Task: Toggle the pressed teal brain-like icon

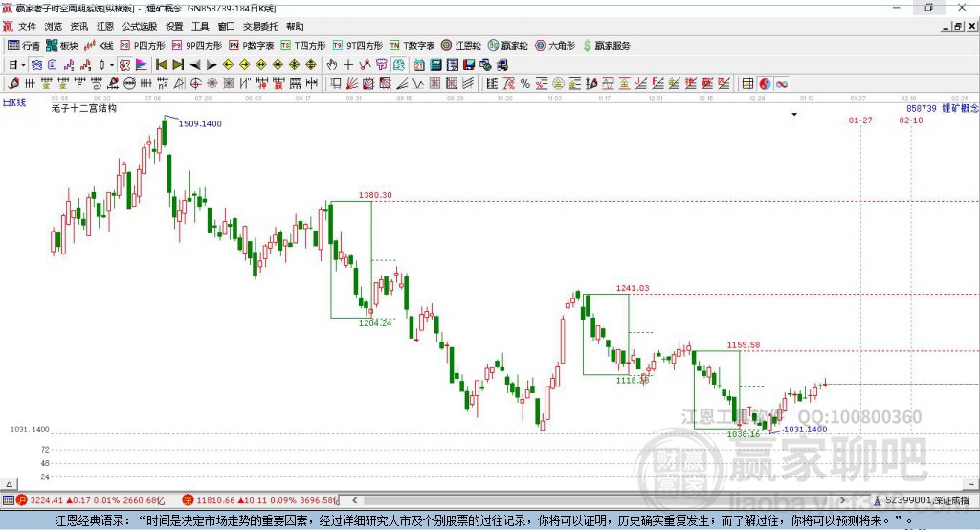Action: point(398,65)
